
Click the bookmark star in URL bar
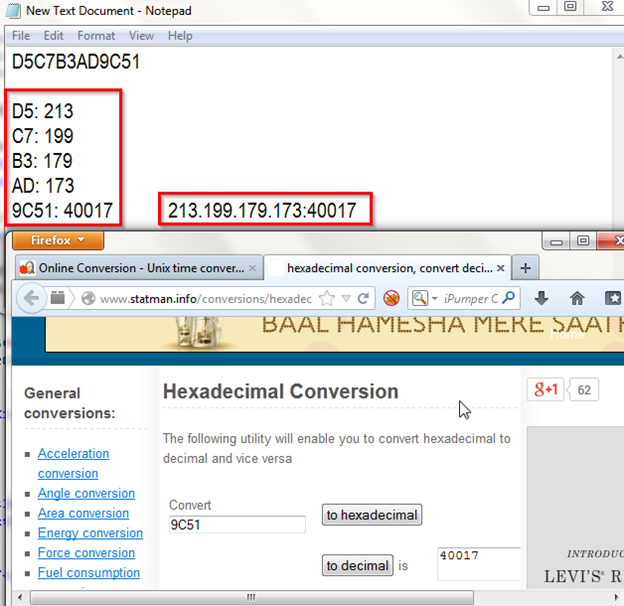pos(327,298)
